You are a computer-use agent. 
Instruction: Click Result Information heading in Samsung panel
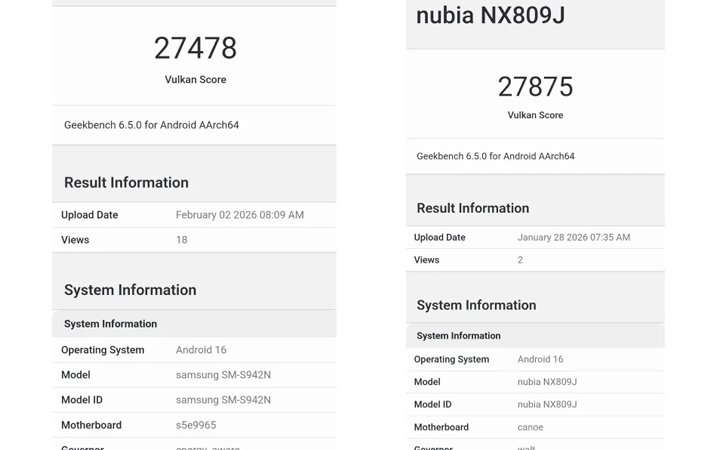(126, 183)
